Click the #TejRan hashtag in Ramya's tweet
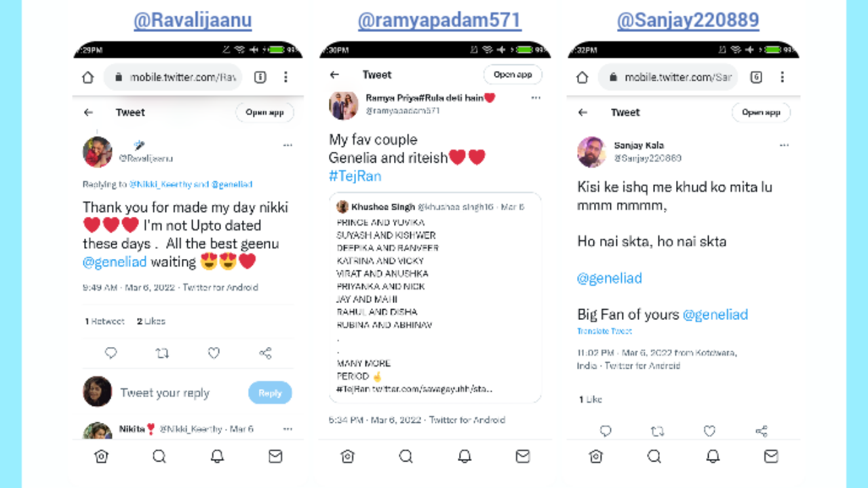The width and height of the screenshot is (868, 488). pos(355,176)
